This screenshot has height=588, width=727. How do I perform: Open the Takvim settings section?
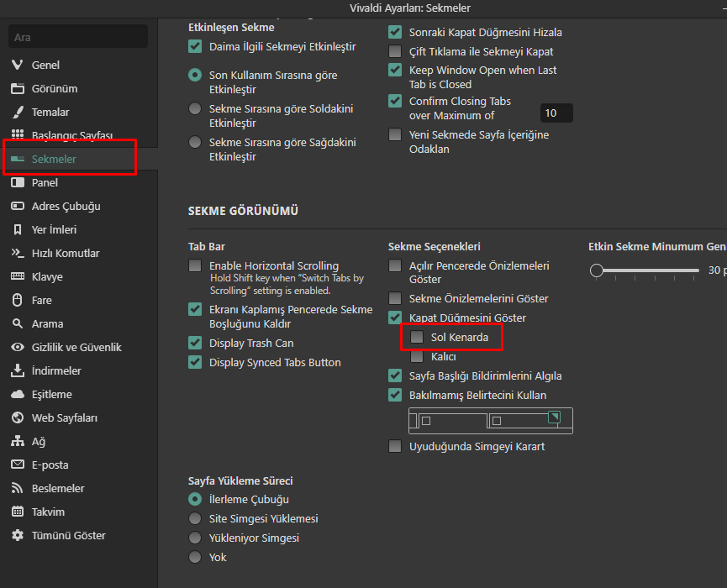pos(79,512)
